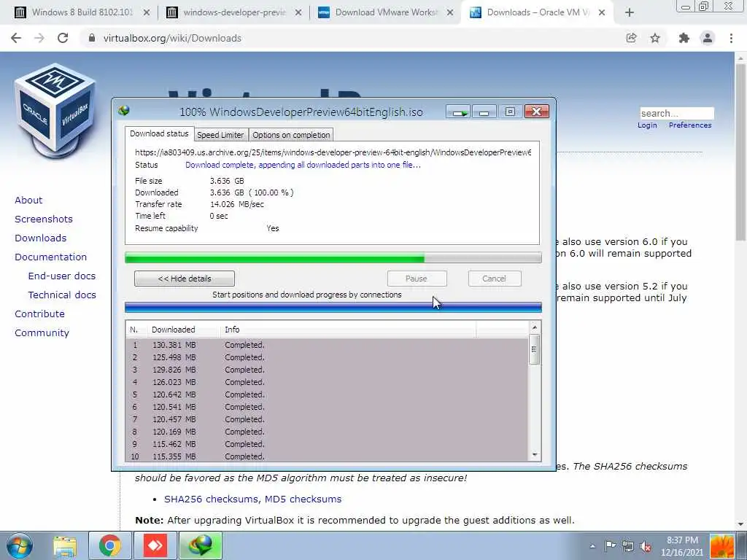Click the VirtualBox cube logo

point(55,111)
